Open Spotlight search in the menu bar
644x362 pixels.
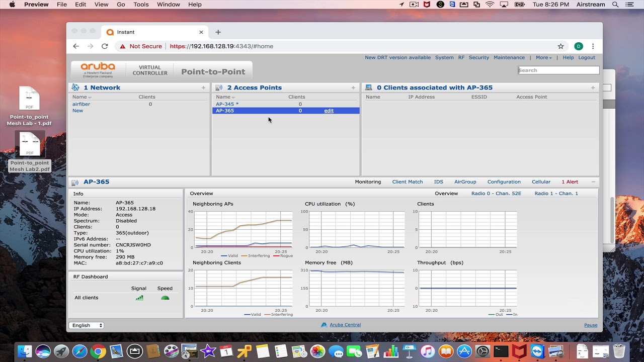[615, 5]
